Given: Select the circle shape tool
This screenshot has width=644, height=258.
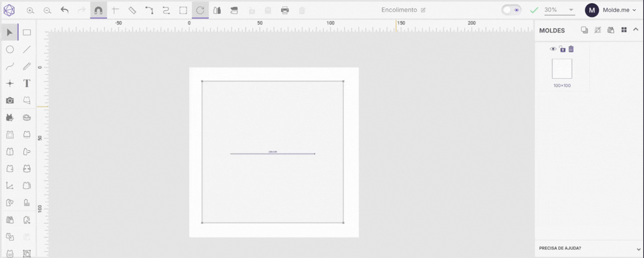Looking at the screenshot, I should [10, 49].
